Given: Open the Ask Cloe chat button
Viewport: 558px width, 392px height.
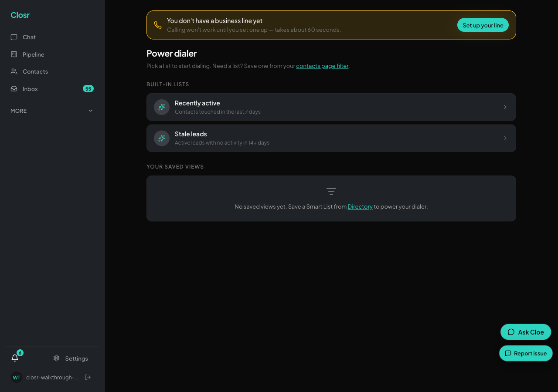Looking at the screenshot, I should pos(526,332).
